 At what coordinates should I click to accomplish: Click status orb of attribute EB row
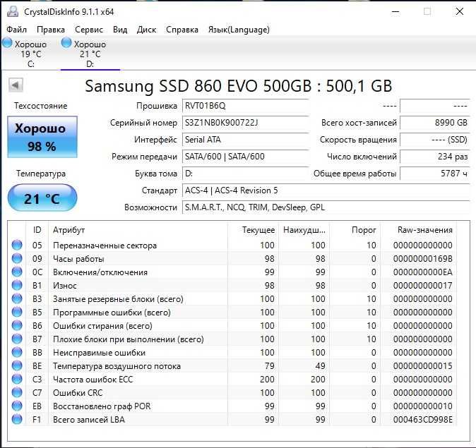coord(17,406)
